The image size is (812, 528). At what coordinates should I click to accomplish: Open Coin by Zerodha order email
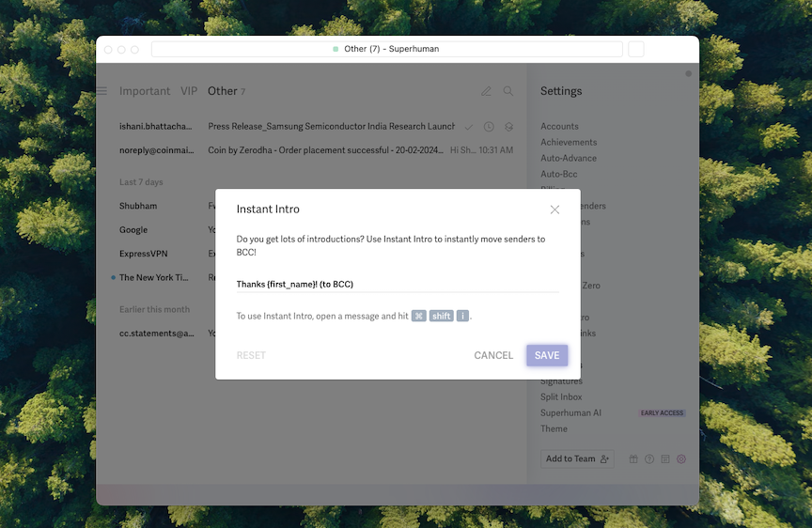pos(316,150)
